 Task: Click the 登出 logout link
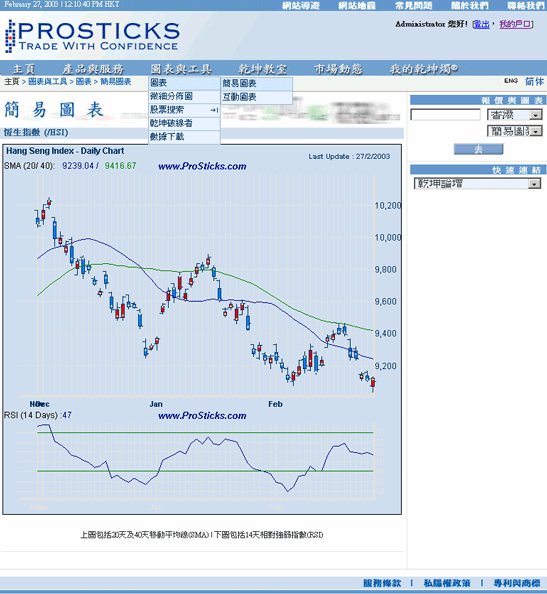(481, 24)
